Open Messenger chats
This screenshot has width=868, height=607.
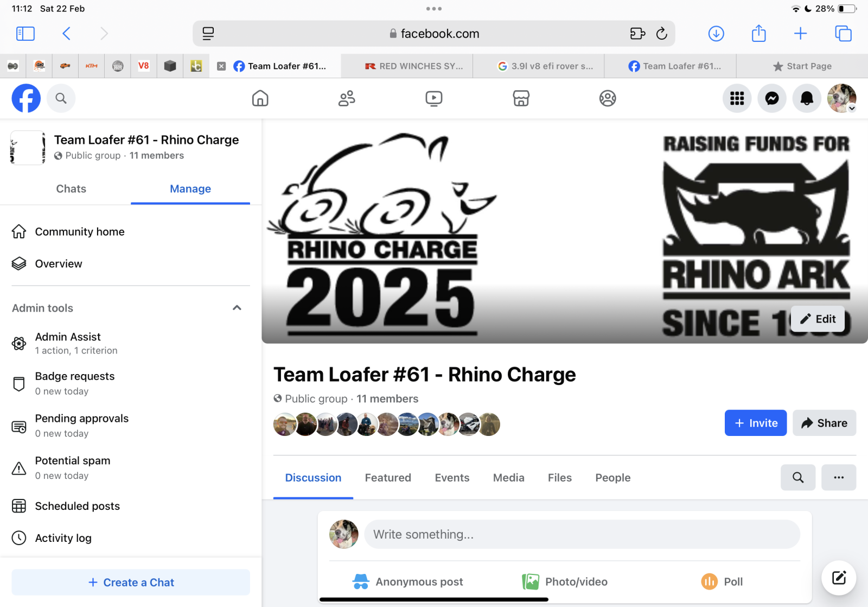772,98
